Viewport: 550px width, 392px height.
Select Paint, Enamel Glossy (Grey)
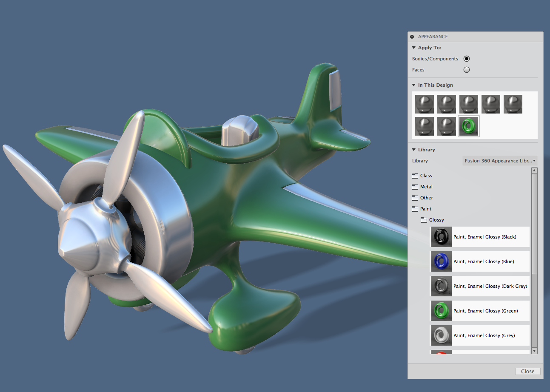click(x=480, y=335)
